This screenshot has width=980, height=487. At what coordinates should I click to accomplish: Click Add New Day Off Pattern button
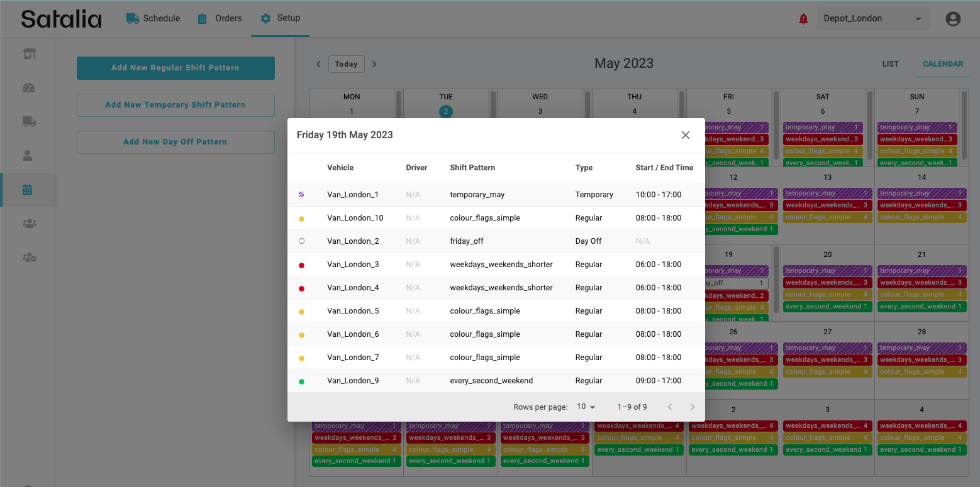(x=175, y=142)
